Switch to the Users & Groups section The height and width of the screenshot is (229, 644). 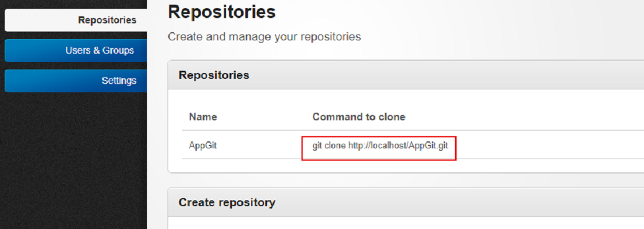point(76,50)
